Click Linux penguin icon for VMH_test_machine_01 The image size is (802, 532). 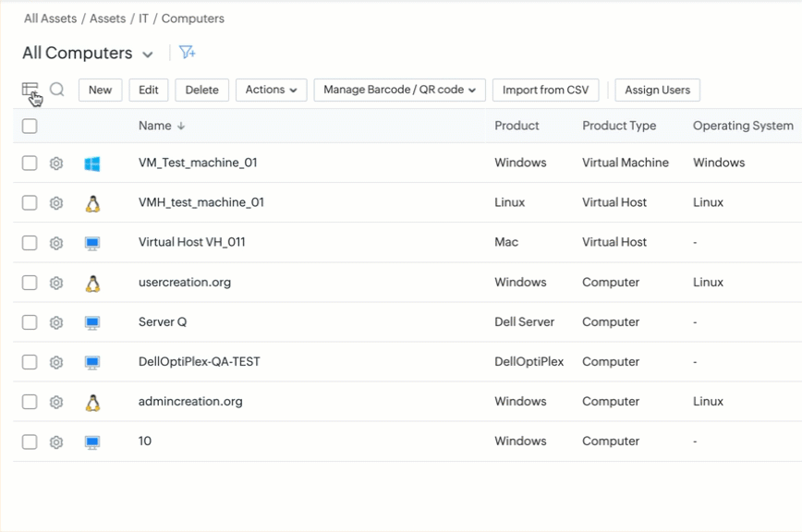[92, 203]
